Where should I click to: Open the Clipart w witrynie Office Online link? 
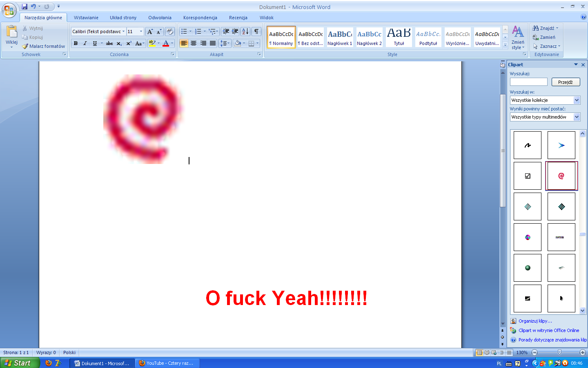[x=548, y=330]
